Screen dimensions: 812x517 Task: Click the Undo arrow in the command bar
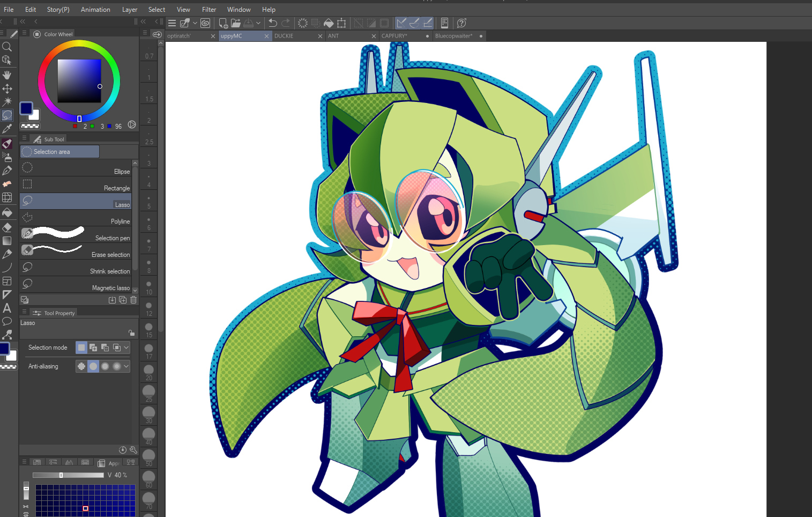(273, 23)
